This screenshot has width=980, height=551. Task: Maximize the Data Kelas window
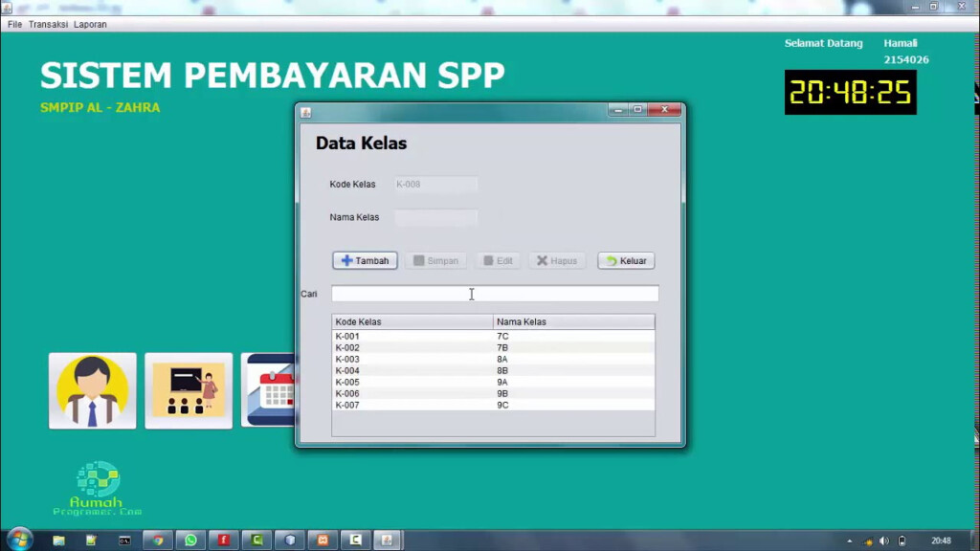[x=637, y=109]
